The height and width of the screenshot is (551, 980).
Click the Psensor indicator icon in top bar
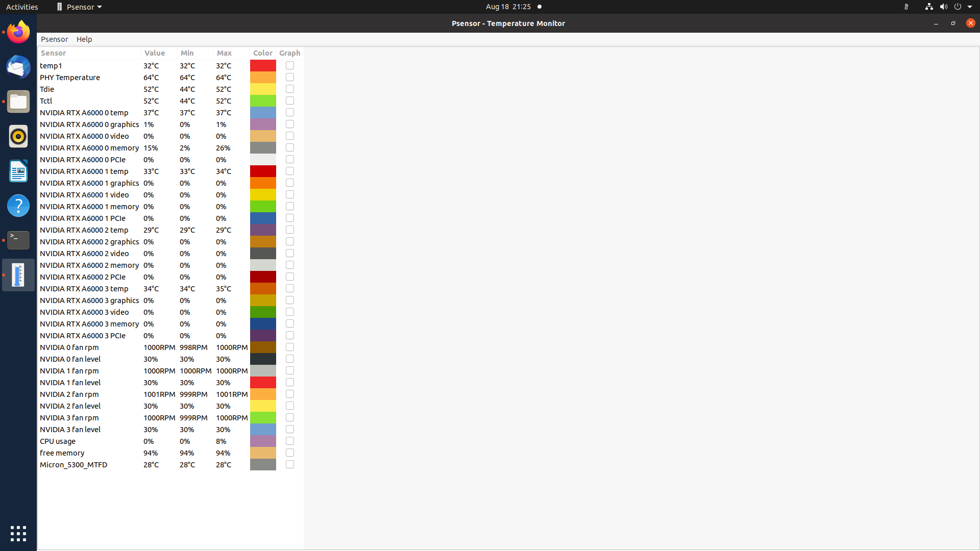tap(906, 7)
